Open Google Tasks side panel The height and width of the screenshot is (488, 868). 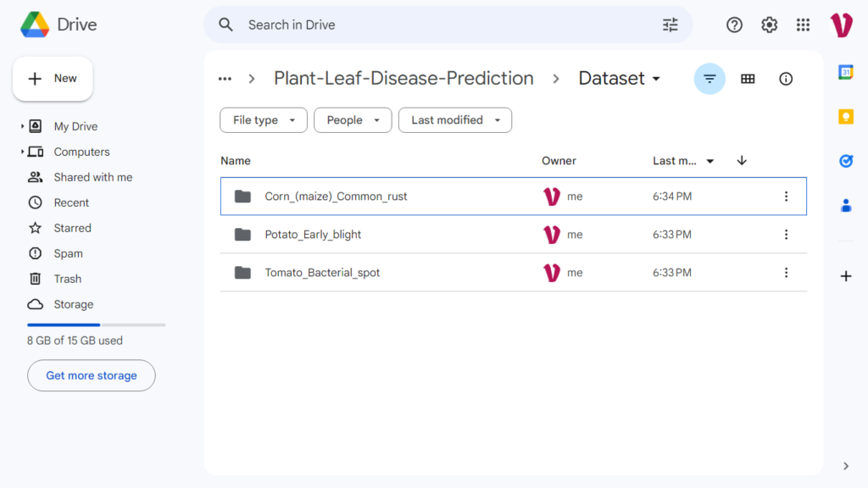(x=846, y=161)
